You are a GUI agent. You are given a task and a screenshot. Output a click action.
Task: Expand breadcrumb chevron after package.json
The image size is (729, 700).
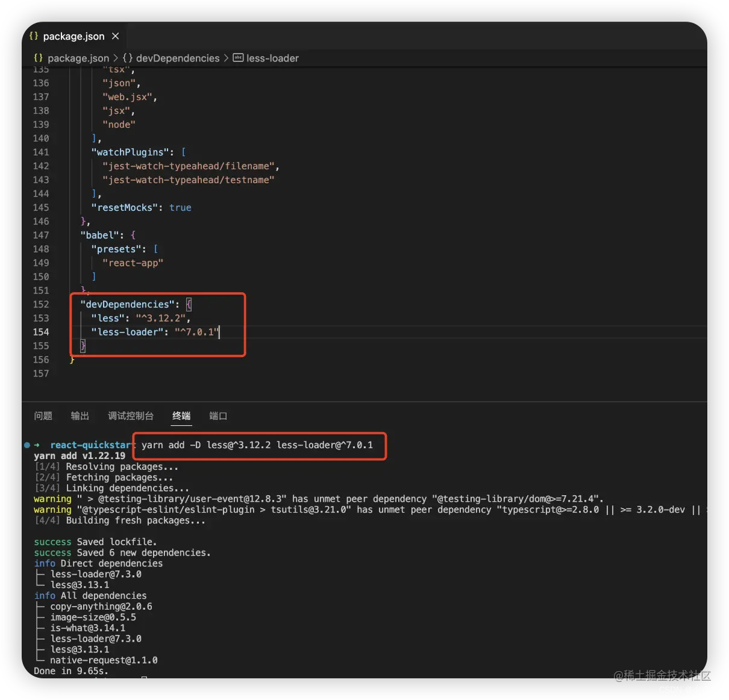point(116,58)
